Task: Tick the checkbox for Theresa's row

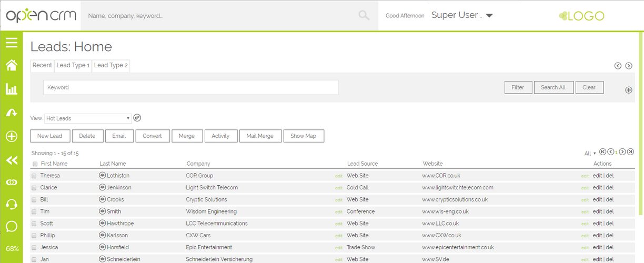Action: [x=34, y=176]
